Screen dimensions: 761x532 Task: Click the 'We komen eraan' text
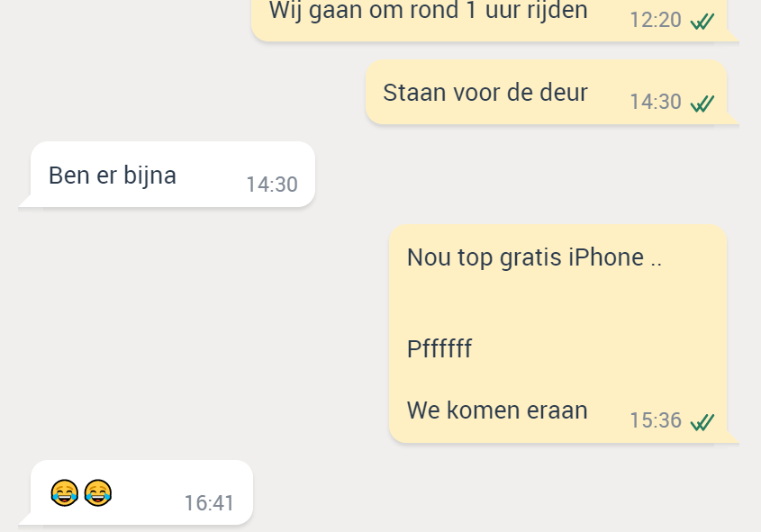[x=497, y=410]
